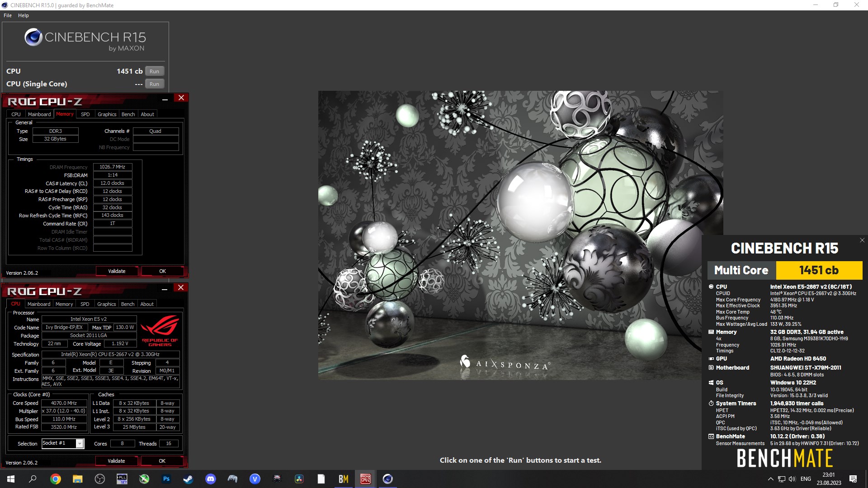Image resolution: width=868 pixels, height=488 pixels.
Task: Click the Level 3 cache value 25 MBytes
Action: coord(135,427)
